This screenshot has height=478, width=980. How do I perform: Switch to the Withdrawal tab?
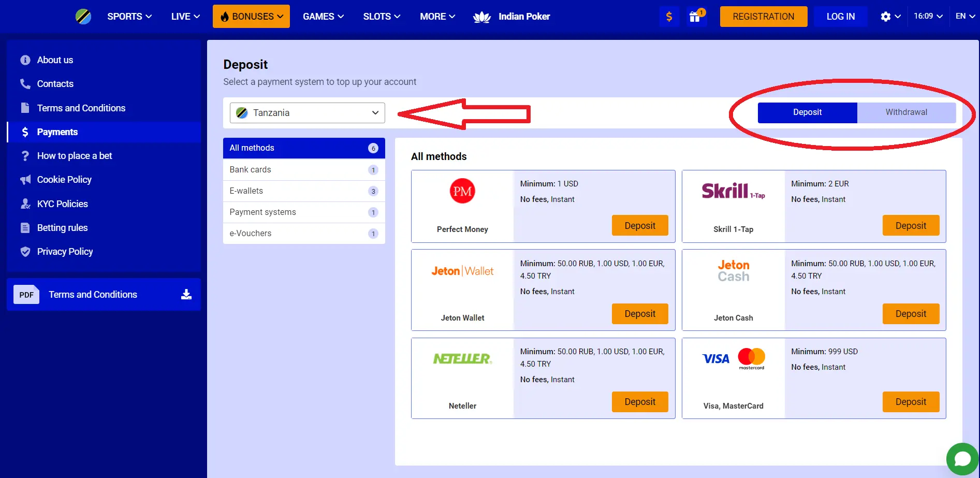point(905,112)
